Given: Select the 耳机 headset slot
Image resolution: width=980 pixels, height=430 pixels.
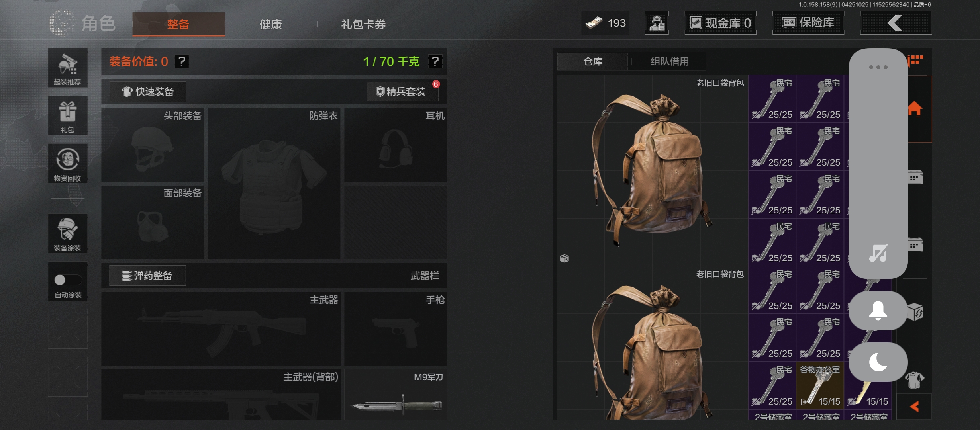Looking at the screenshot, I should pos(396,145).
